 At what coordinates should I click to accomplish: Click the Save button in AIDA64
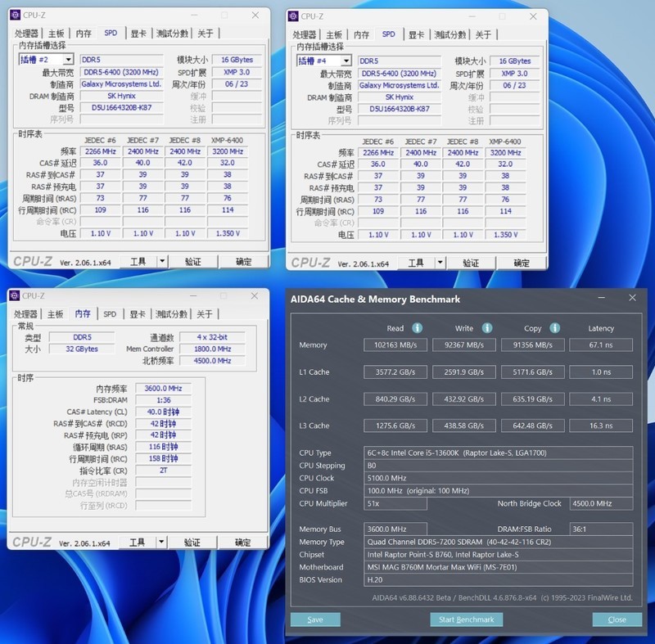click(x=314, y=619)
